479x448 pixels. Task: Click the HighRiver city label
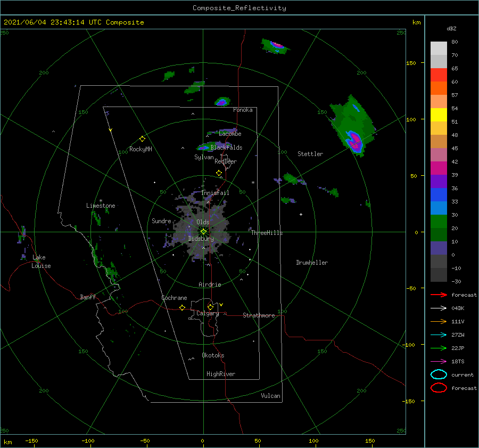point(221,374)
